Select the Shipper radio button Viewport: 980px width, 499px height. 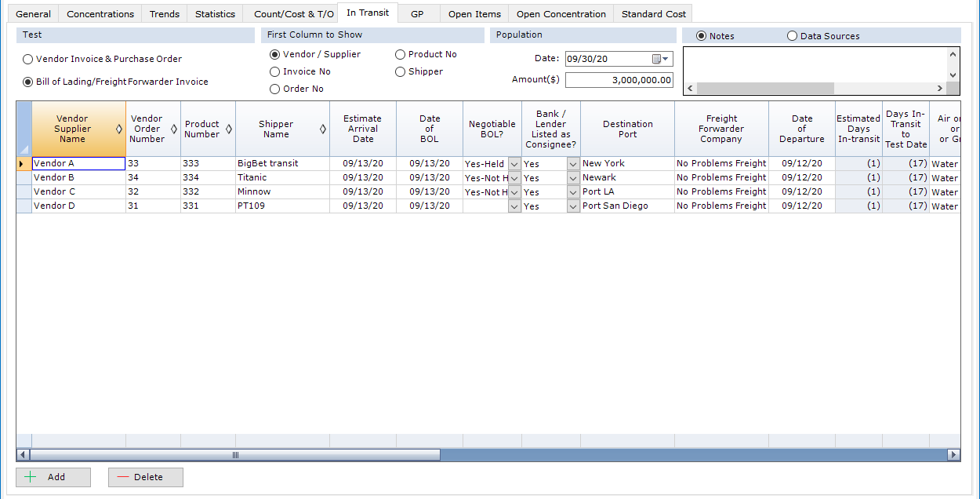tap(400, 71)
